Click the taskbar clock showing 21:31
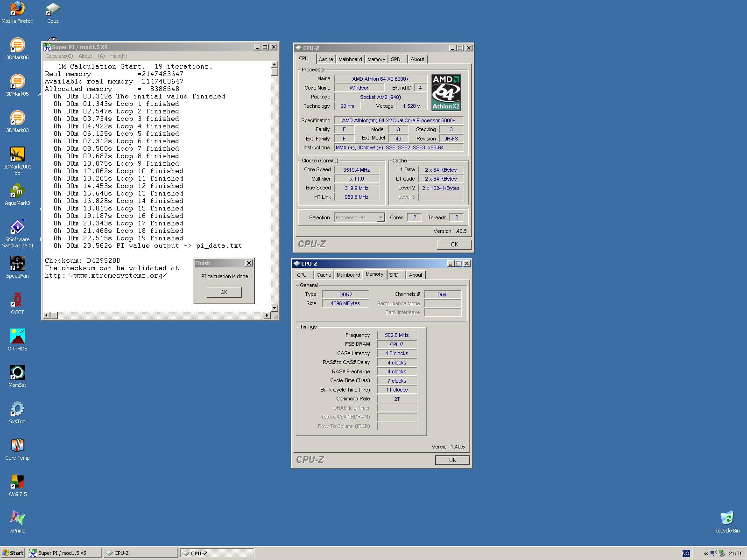This screenshot has width=747, height=560. coord(735,553)
